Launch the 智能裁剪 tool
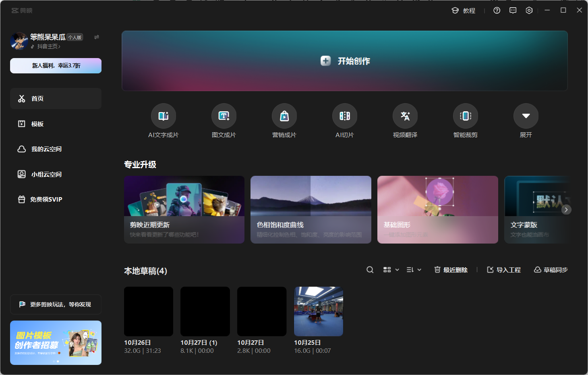 pyautogui.click(x=465, y=116)
